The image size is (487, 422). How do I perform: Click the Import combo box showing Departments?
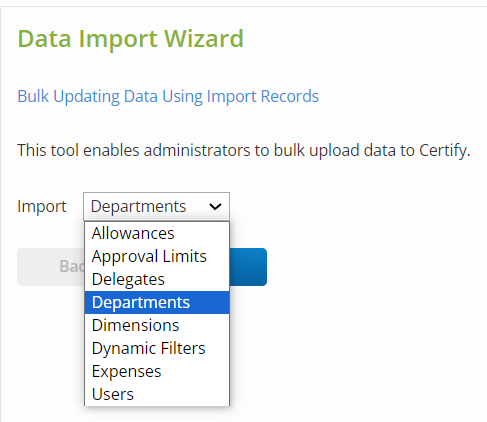(156, 206)
